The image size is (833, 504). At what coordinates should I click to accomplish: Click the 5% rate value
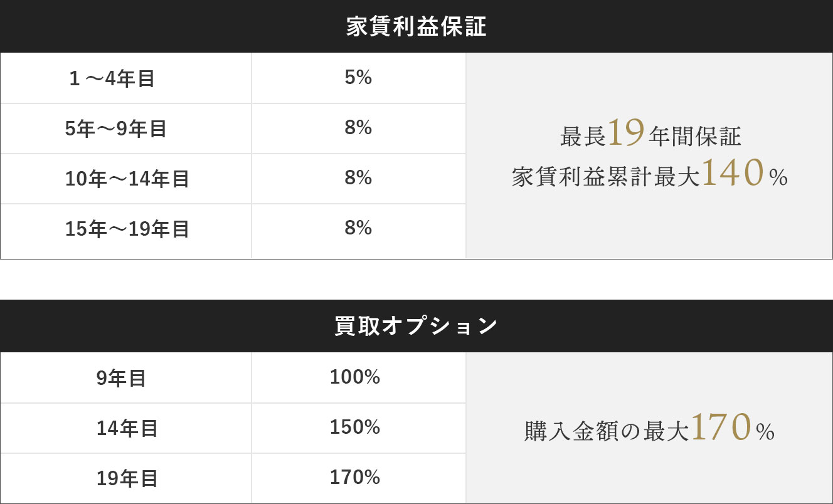click(x=358, y=78)
